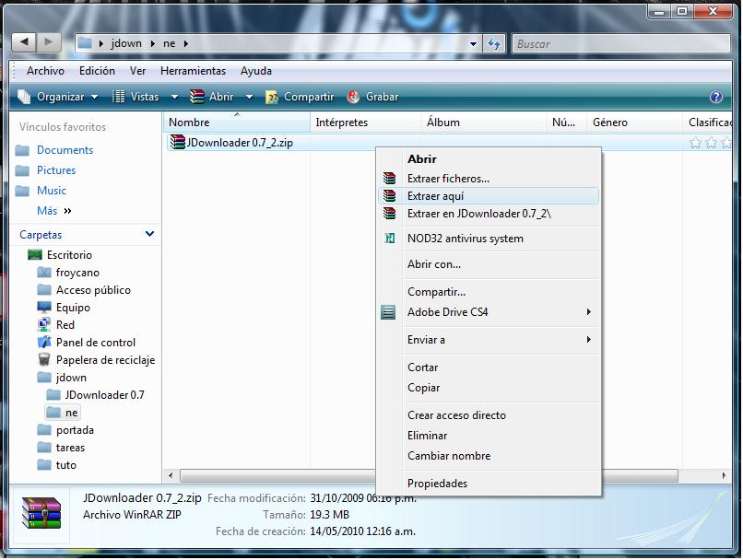Screen dimensions: 743x560
Task: Select the ne folder in the tree
Action: point(62,412)
